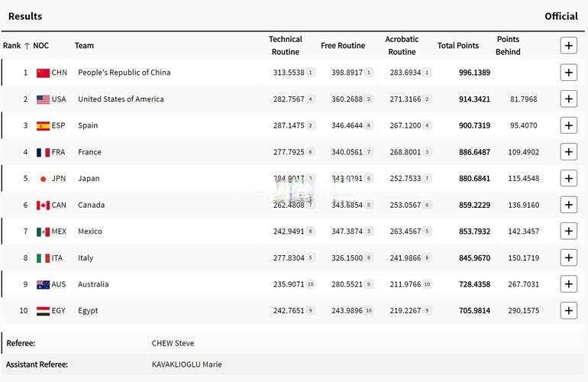Image resolution: width=588 pixels, height=382 pixels.
Task: Click the Australia flag icon
Action: point(43,284)
